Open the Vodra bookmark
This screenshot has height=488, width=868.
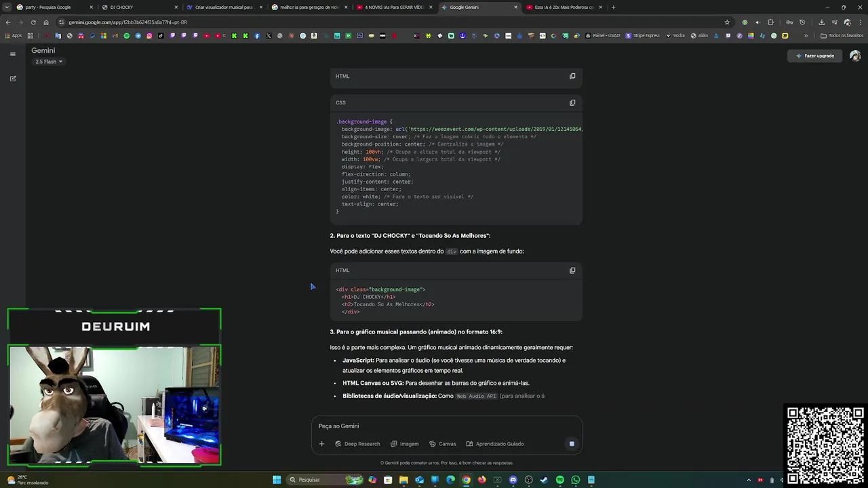pos(675,36)
